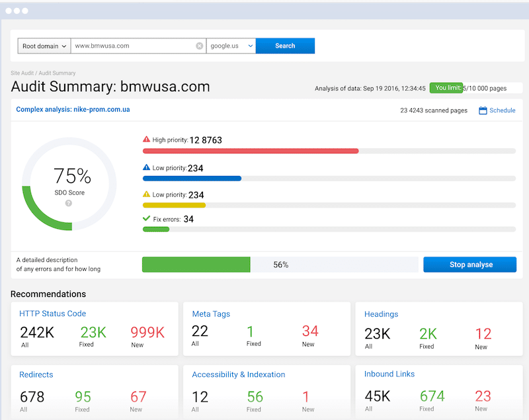Select Audit Summary in the breadcrumb

click(x=57, y=73)
